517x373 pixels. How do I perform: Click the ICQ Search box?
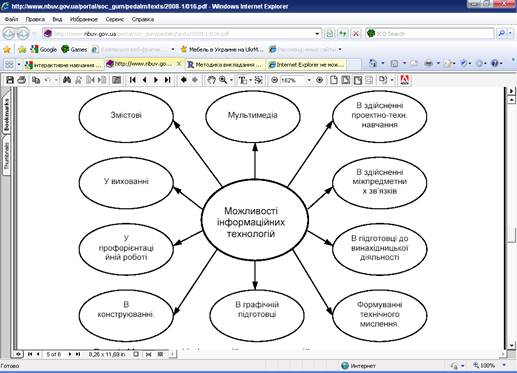click(430, 34)
